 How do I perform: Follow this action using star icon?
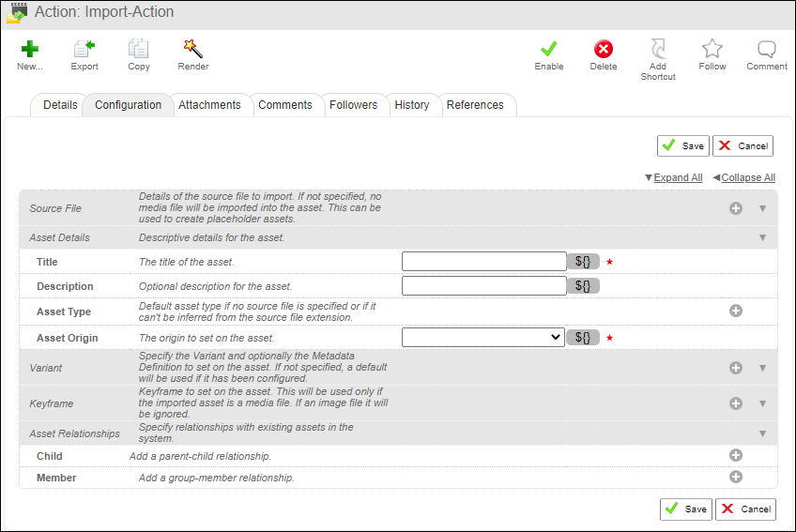712,51
